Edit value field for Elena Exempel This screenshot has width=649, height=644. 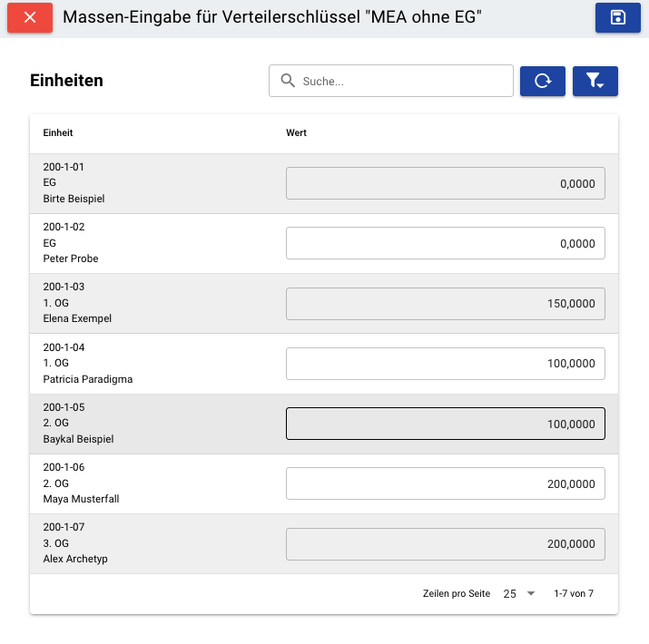click(x=446, y=304)
